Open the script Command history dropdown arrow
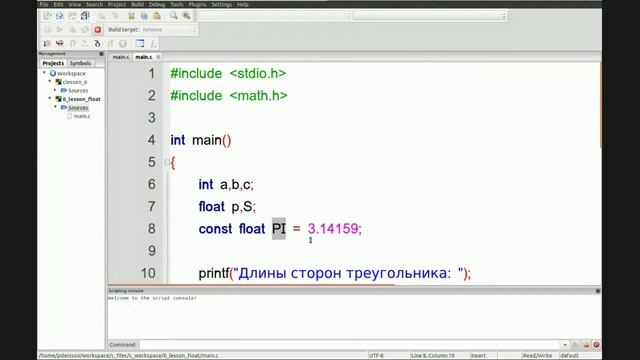 tap(565, 345)
